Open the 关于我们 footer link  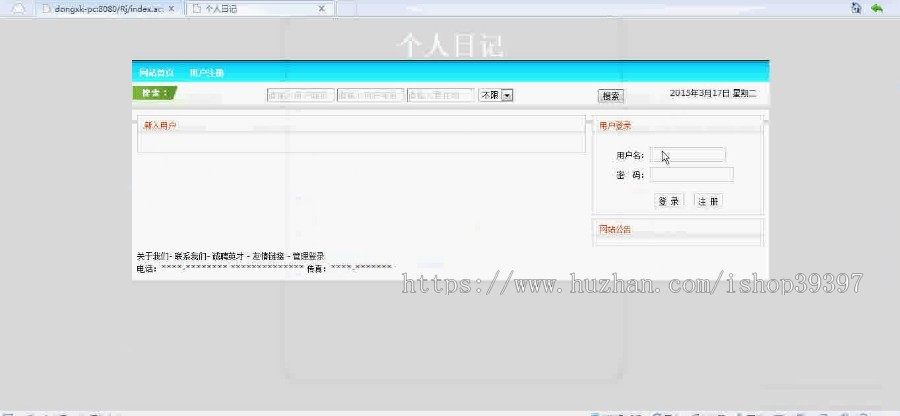click(153, 256)
